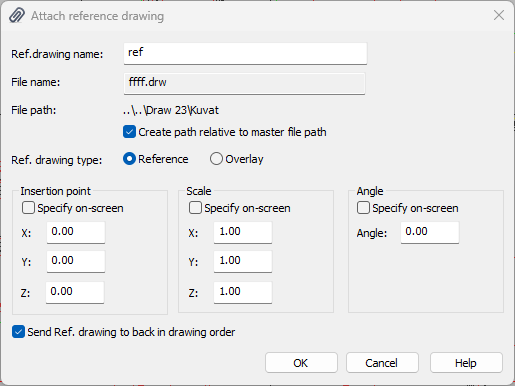Toggle Create path relative to master file path
This screenshot has width=515, height=386.
(129, 132)
